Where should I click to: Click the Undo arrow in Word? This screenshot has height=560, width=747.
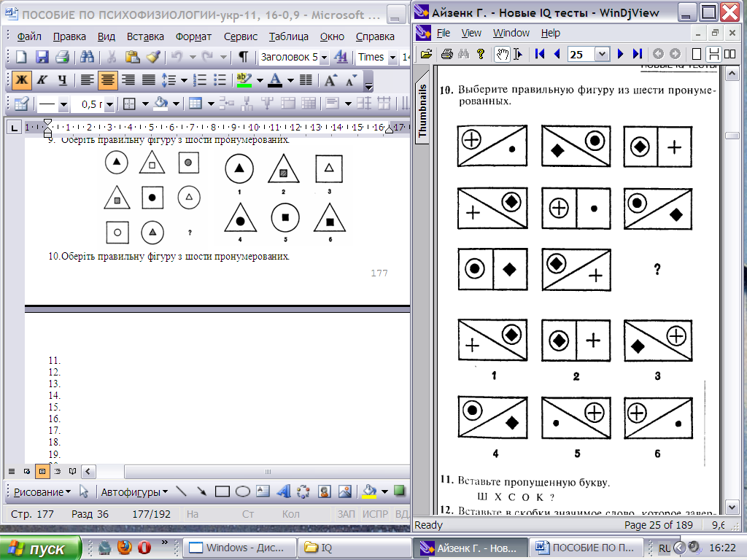(x=177, y=57)
